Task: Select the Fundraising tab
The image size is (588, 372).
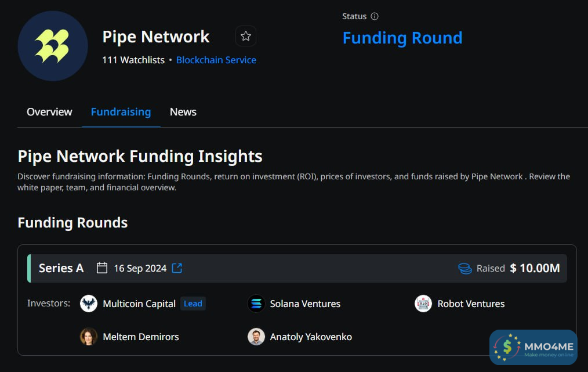Action: click(x=121, y=112)
